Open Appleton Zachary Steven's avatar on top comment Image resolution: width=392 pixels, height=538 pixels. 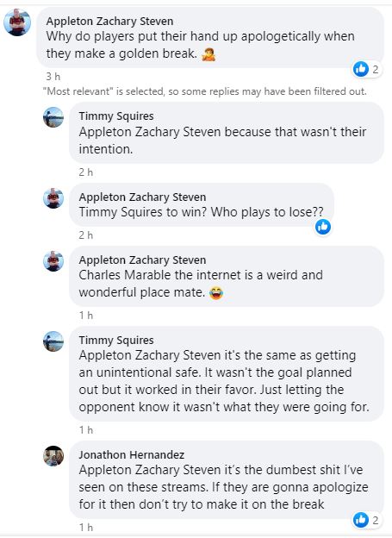point(17,22)
